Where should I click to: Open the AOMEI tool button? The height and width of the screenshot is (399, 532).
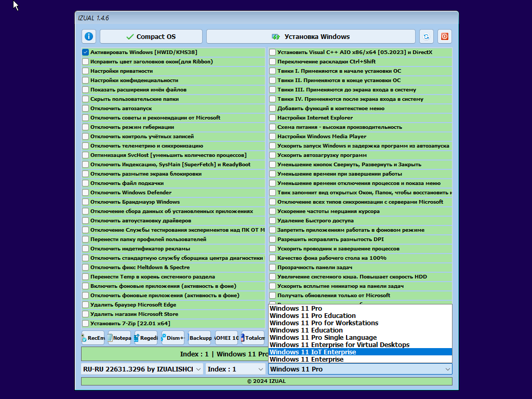227,338
